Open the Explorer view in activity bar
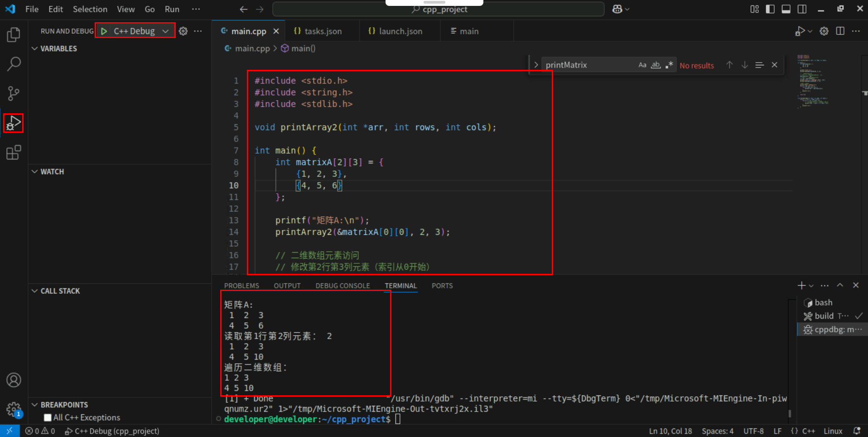The width and height of the screenshot is (868, 437). coord(14,35)
